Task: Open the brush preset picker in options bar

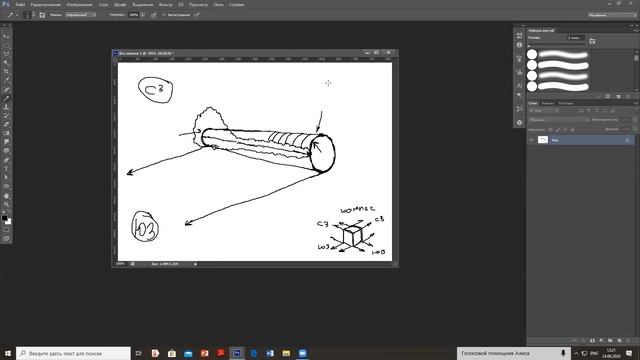Action: click(29, 15)
